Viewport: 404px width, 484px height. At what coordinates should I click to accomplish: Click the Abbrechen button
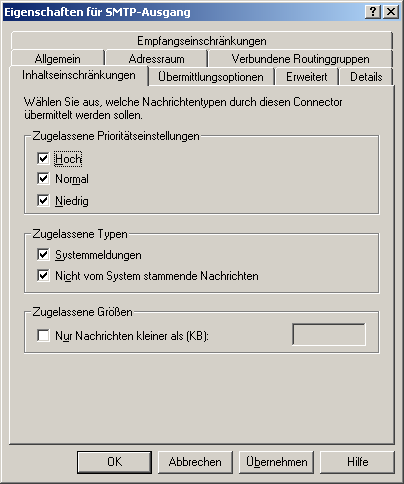(x=195, y=462)
